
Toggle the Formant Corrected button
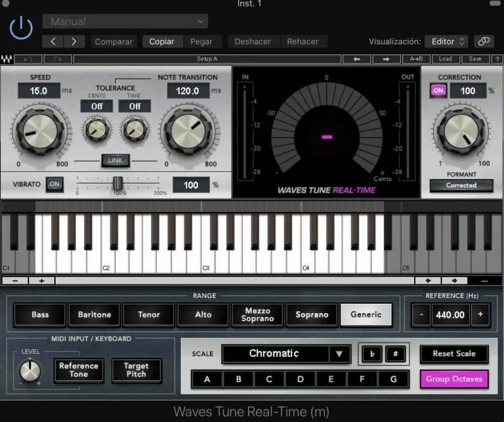pyautogui.click(x=461, y=186)
